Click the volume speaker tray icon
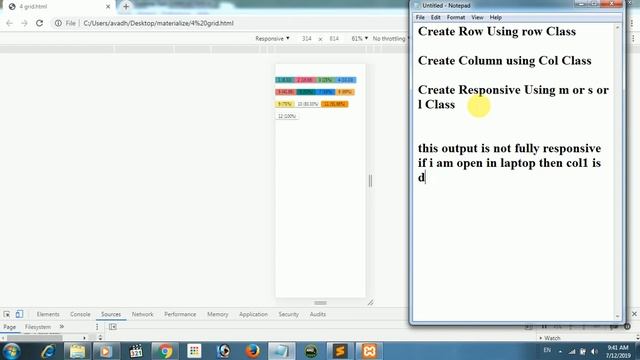 (x=594, y=351)
